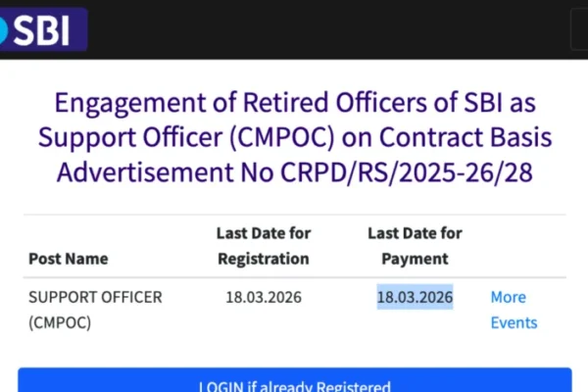This screenshot has width=588, height=392.
Task: Click the highlighted payment date 18.03.2026
Action: pyautogui.click(x=415, y=297)
